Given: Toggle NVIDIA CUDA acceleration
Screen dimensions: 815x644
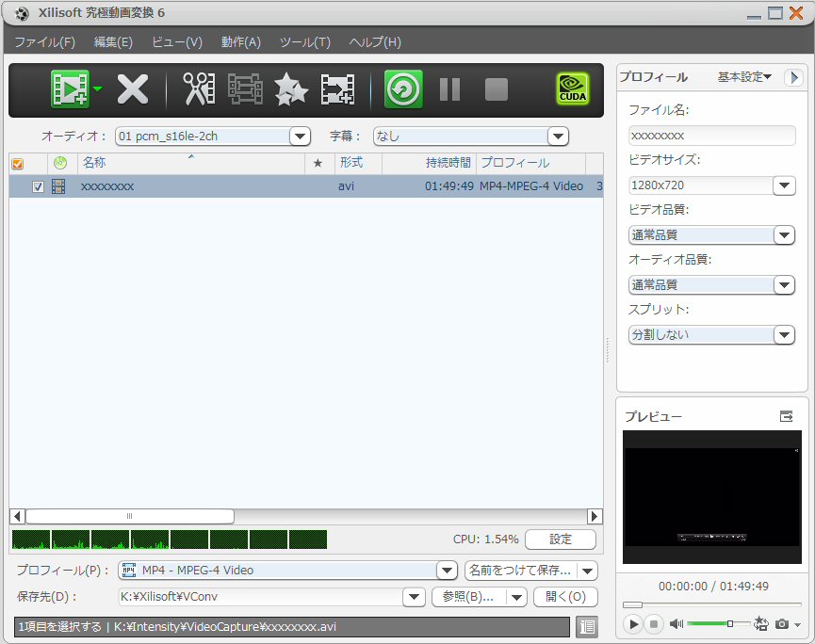Looking at the screenshot, I should click(x=573, y=89).
